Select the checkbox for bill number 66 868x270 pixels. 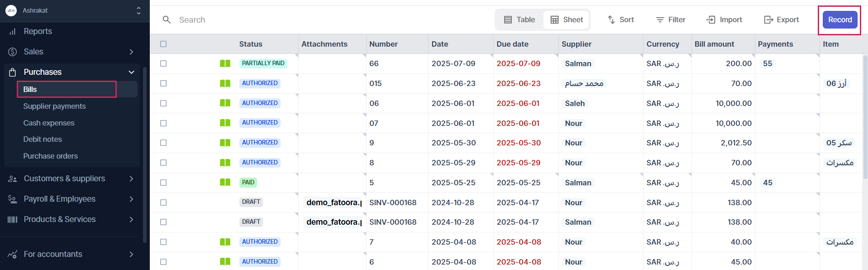pos(163,63)
